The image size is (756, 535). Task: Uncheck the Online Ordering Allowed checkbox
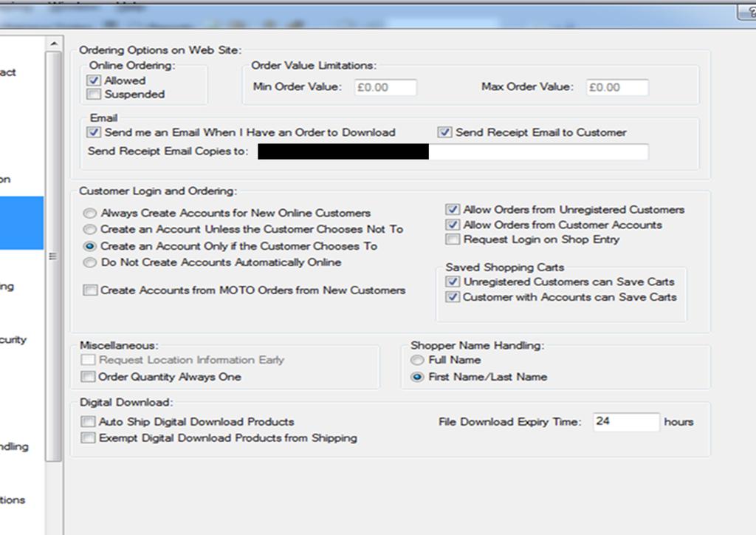pyautogui.click(x=94, y=81)
